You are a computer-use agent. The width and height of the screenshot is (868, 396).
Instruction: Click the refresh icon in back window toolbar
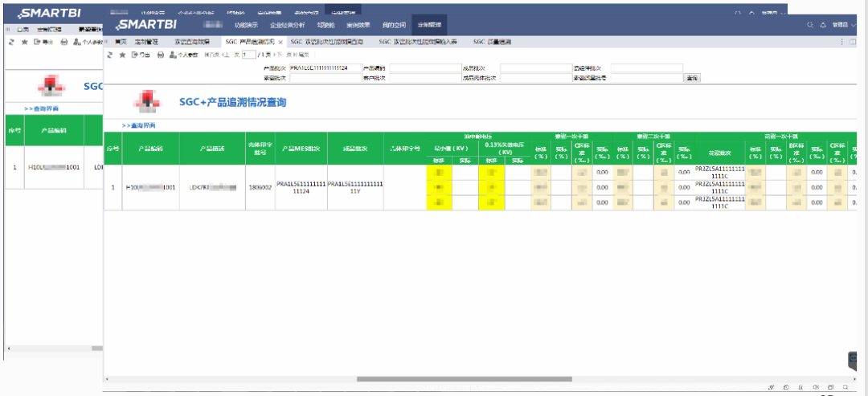11,42
